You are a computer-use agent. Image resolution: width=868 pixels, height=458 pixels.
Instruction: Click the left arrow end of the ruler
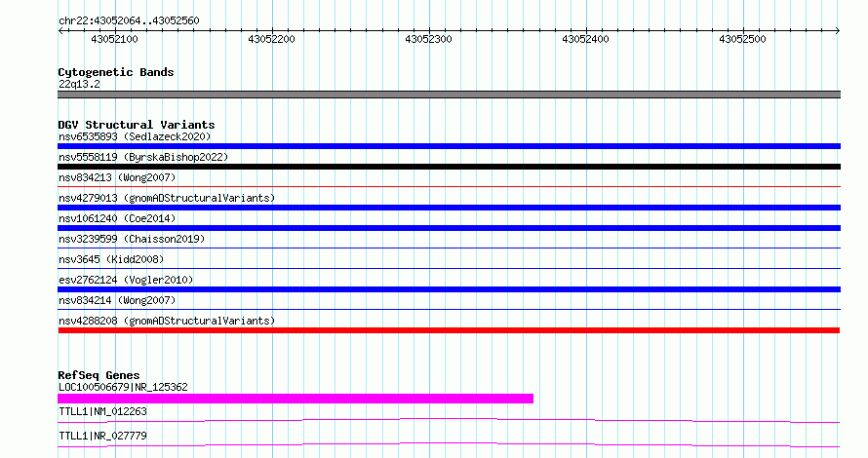pyautogui.click(x=60, y=31)
